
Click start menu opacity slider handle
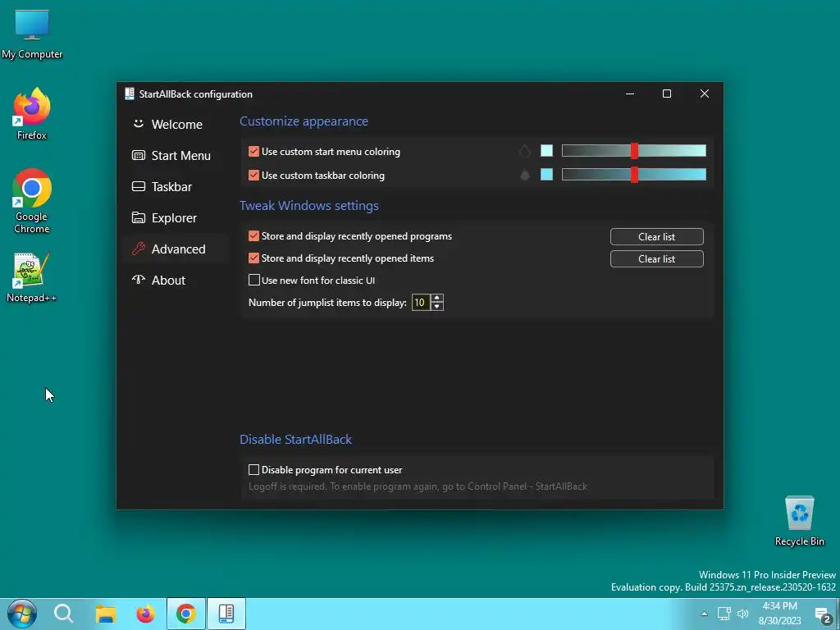point(634,151)
